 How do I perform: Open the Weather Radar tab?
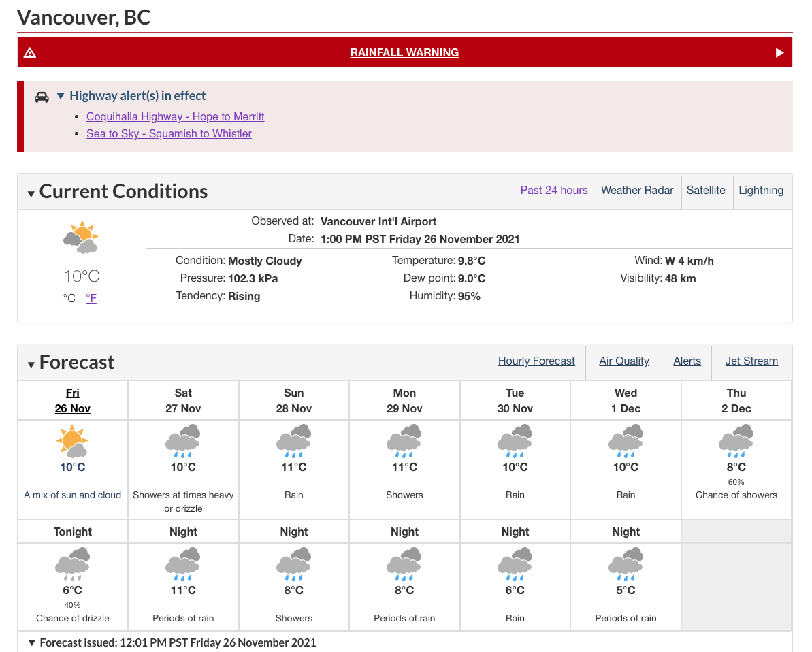[637, 190]
